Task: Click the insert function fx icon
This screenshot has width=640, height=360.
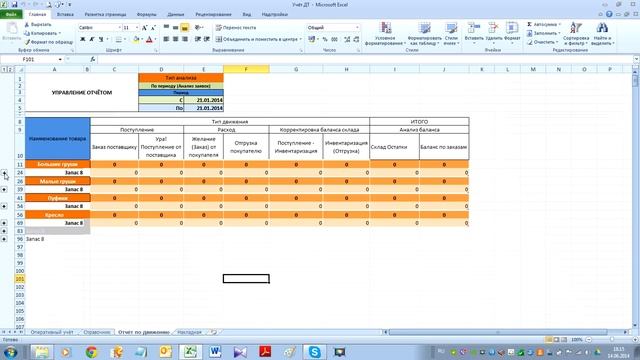Action: (93, 59)
